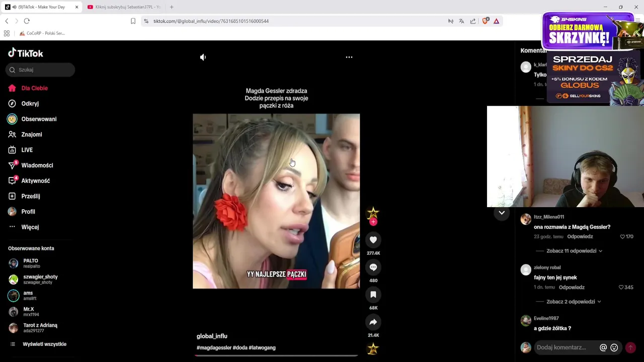The image size is (644, 362).
Task: Open the three-dot video options menu
Action: pos(349,57)
